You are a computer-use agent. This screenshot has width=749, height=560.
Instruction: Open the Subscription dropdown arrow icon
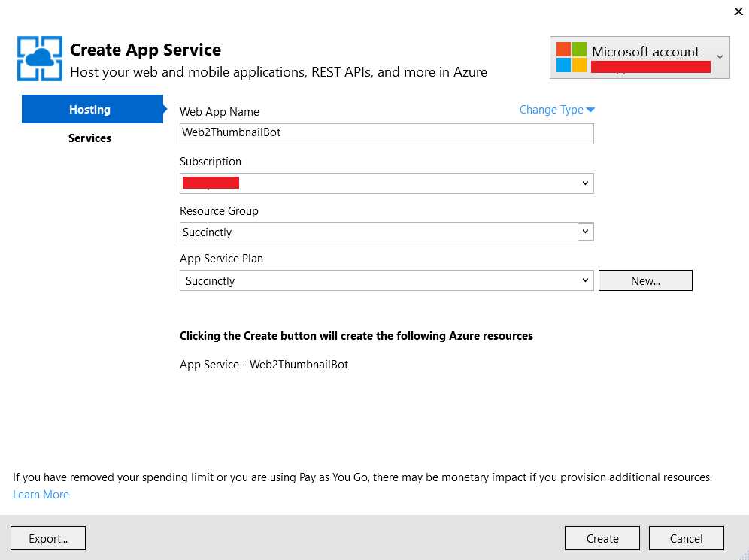585,183
